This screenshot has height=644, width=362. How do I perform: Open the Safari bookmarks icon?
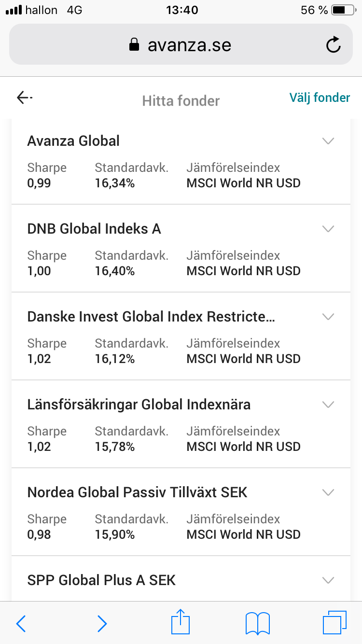point(258,623)
